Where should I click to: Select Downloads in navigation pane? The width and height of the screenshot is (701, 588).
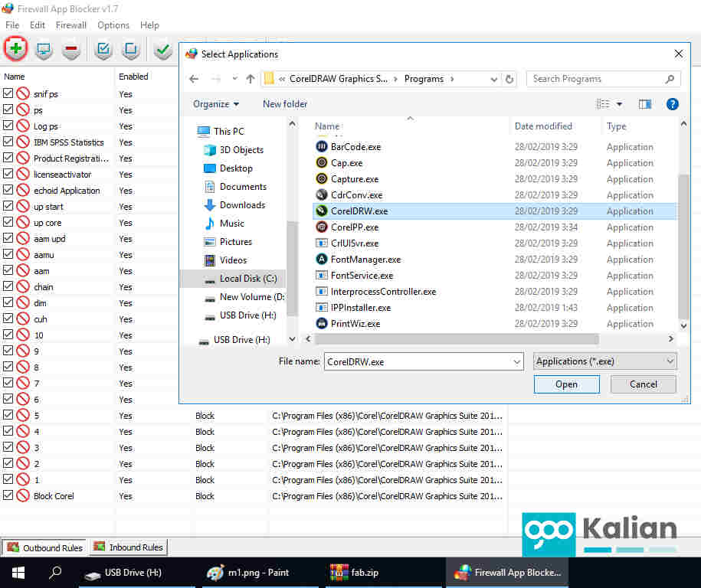point(242,205)
